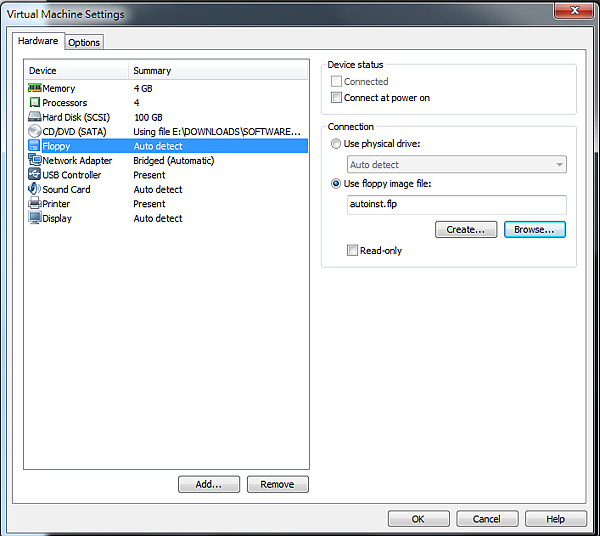
Task: Switch to the Hardware tab
Action: coord(38,41)
